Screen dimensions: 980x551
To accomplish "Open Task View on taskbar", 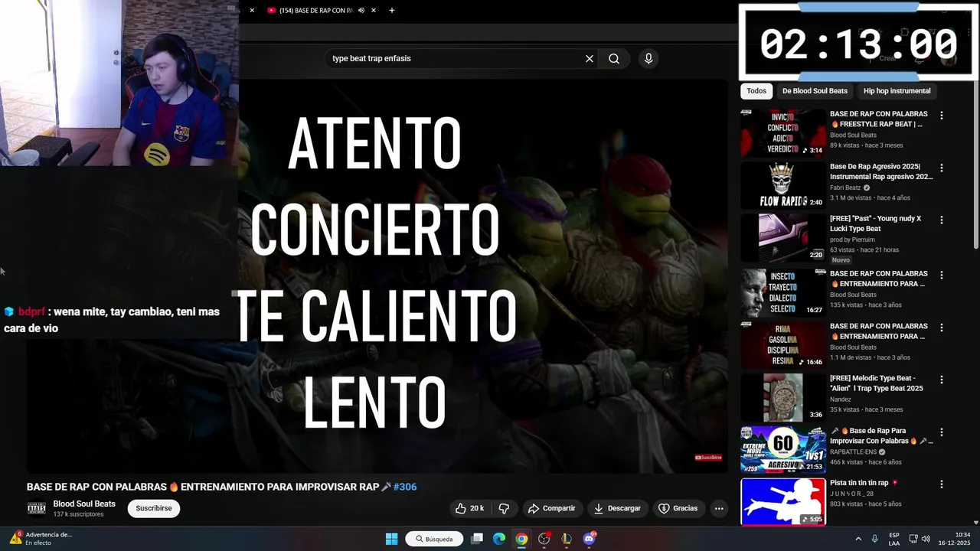I will [x=477, y=539].
